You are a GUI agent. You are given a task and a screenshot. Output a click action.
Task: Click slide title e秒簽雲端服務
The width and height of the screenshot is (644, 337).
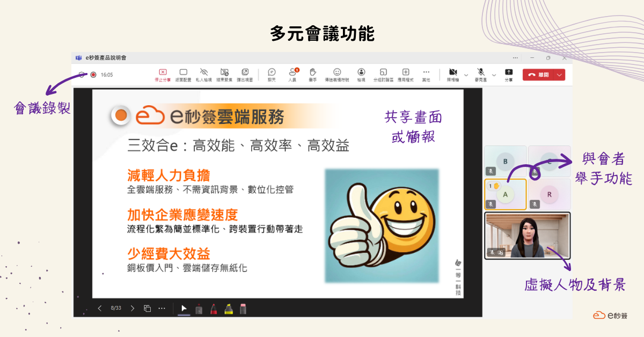click(x=226, y=116)
